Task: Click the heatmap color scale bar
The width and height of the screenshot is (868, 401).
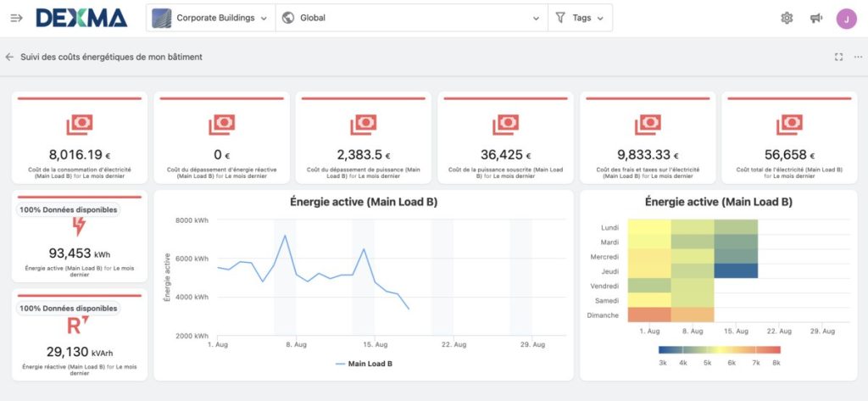Action: pos(718,349)
